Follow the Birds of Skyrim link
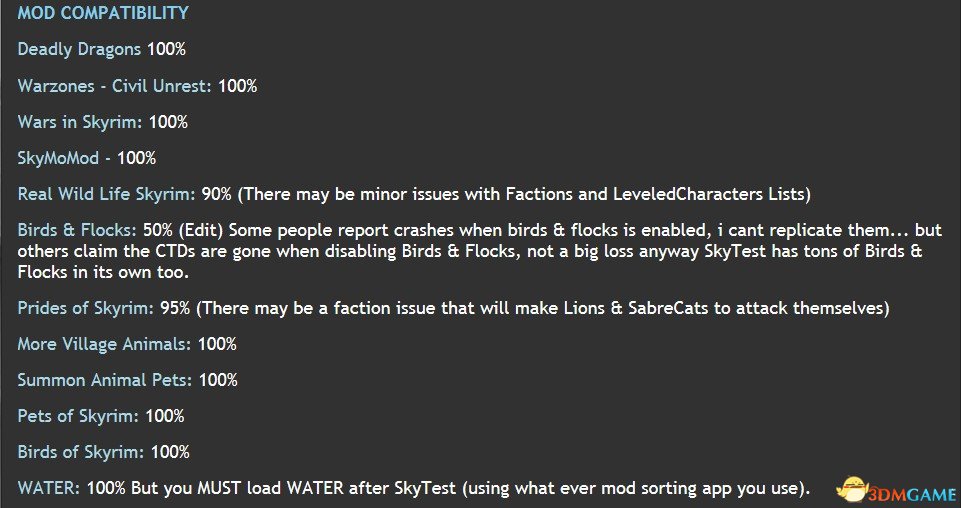 (x=80, y=452)
